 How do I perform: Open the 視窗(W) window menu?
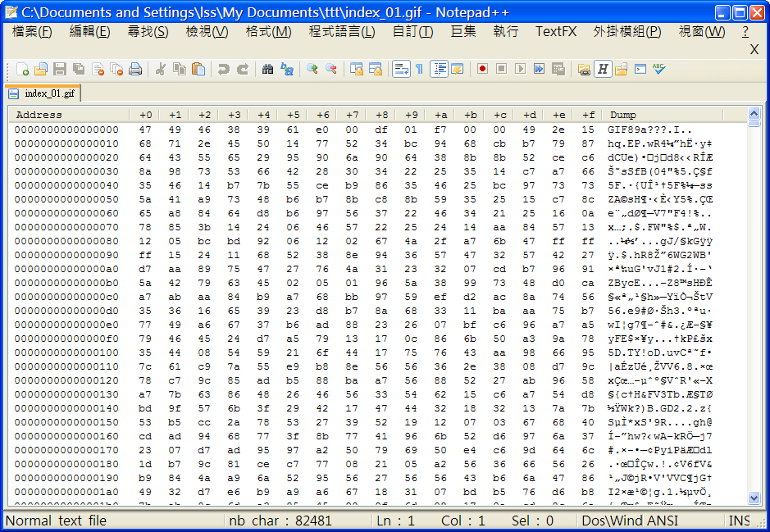tap(702, 31)
